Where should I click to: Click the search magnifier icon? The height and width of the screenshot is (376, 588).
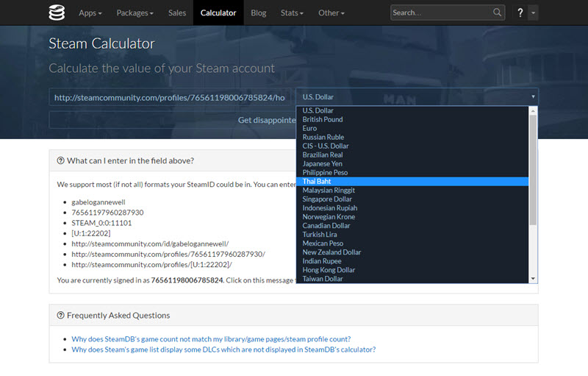coord(498,13)
